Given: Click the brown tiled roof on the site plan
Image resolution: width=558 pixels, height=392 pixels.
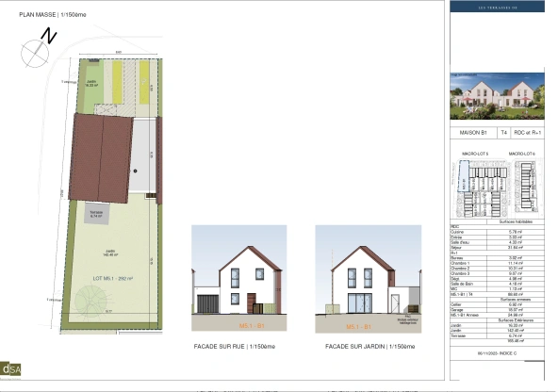Looking at the screenshot, I should [x=101, y=158].
